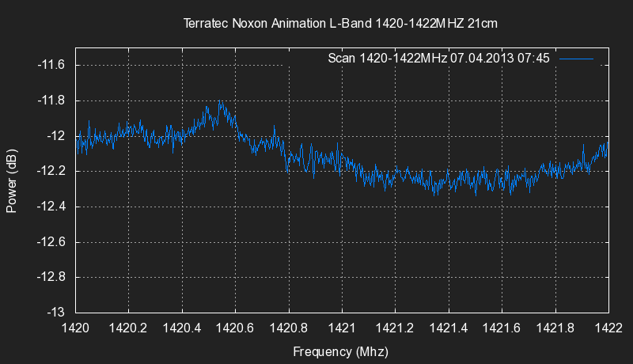
Task: Click the x-axis tick label 1422
Action: click(608, 328)
